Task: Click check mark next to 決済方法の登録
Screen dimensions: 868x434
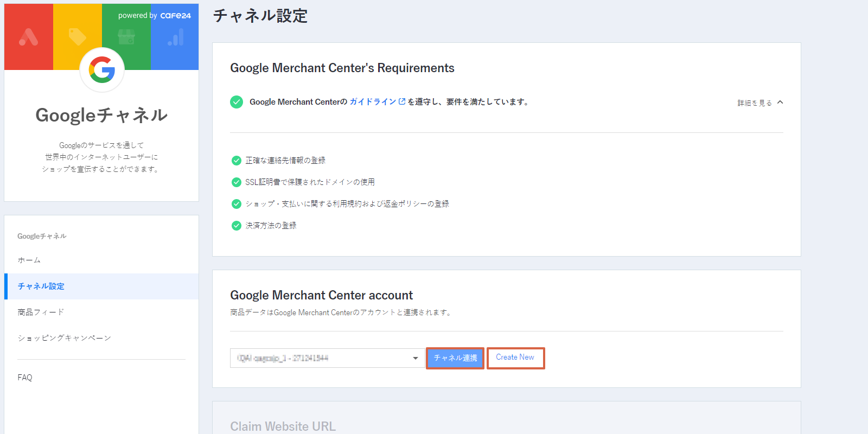Action: point(237,226)
